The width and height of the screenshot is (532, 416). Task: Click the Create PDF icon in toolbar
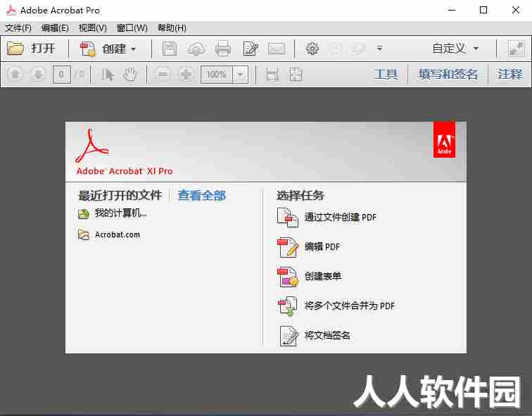click(87, 49)
